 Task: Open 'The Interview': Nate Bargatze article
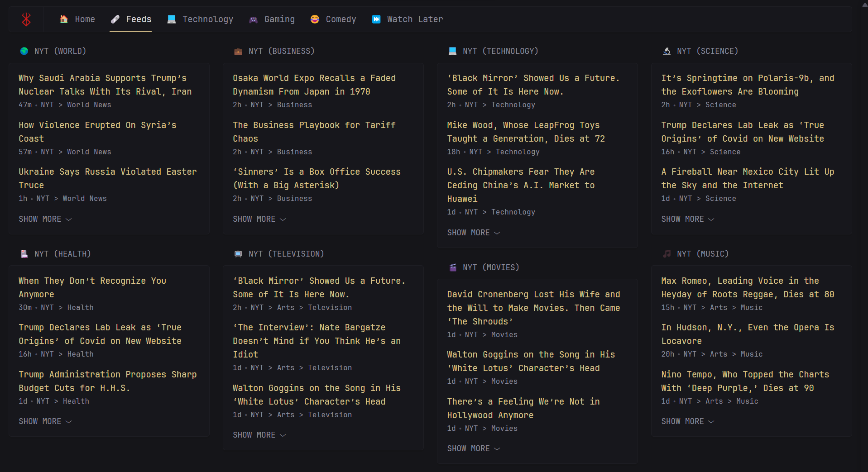[317, 341]
